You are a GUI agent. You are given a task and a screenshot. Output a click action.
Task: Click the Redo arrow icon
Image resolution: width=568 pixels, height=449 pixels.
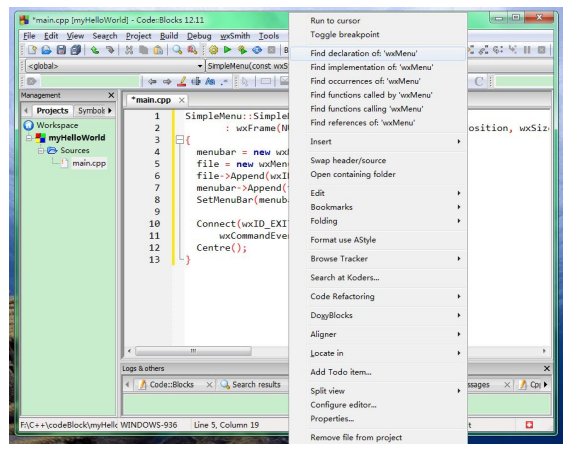[x=109, y=50]
